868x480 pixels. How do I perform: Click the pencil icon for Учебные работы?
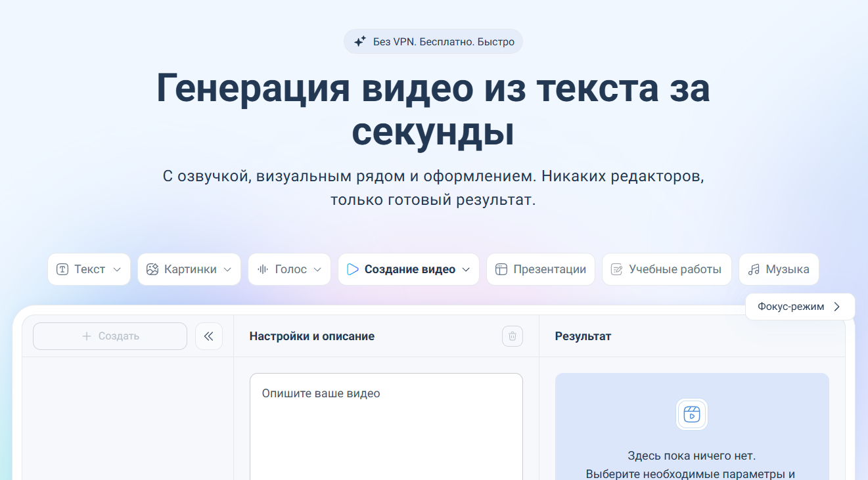(x=617, y=269)
